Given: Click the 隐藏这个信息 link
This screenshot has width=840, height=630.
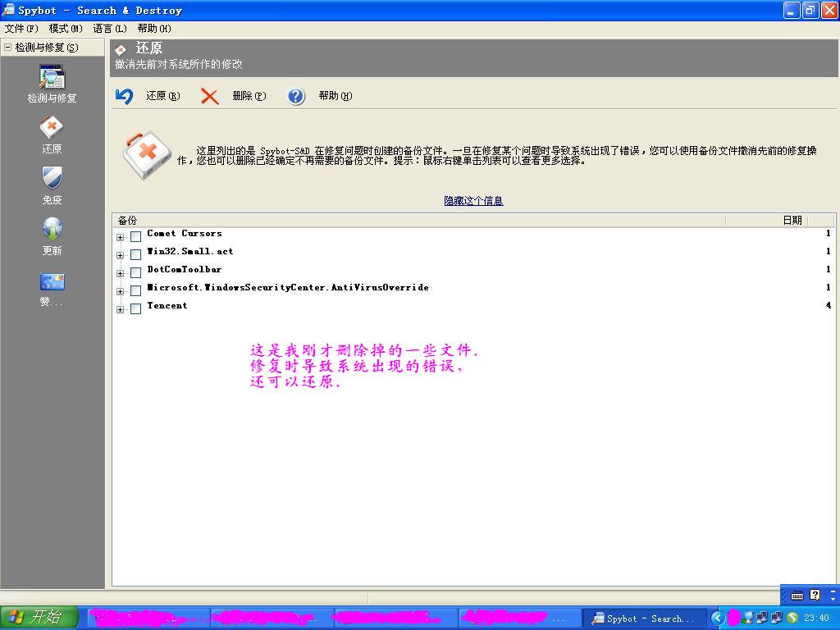Looking at the screenshot, I should pyautogui.click(x=473, y=201).
